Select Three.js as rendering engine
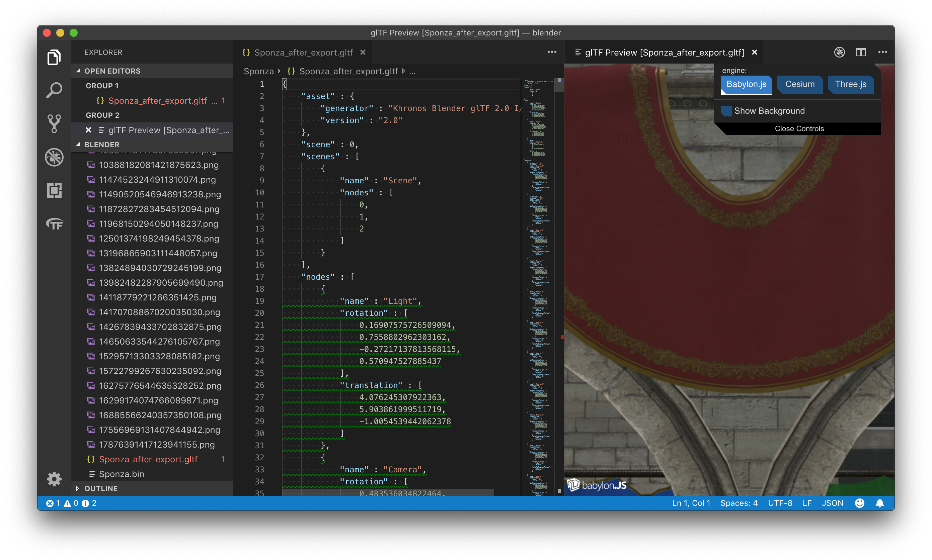 [x=850, y=84]
